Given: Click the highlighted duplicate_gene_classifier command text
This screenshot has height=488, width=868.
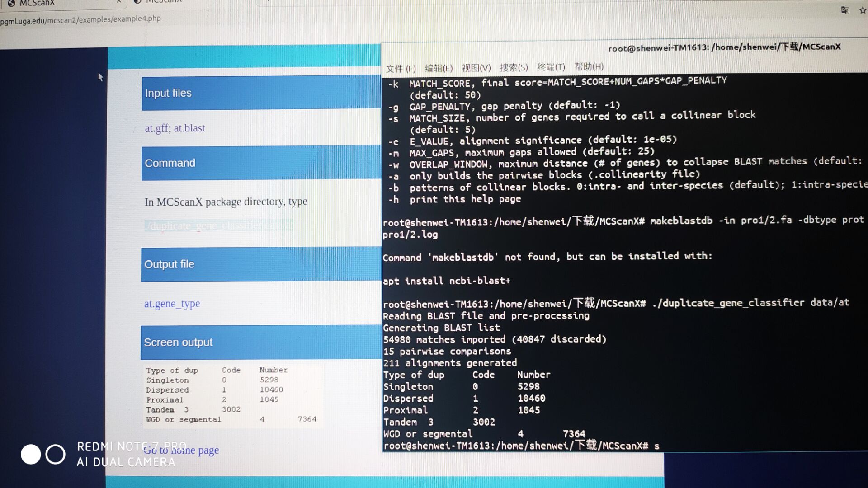Looking at the screenshot, I should point(218,225).
